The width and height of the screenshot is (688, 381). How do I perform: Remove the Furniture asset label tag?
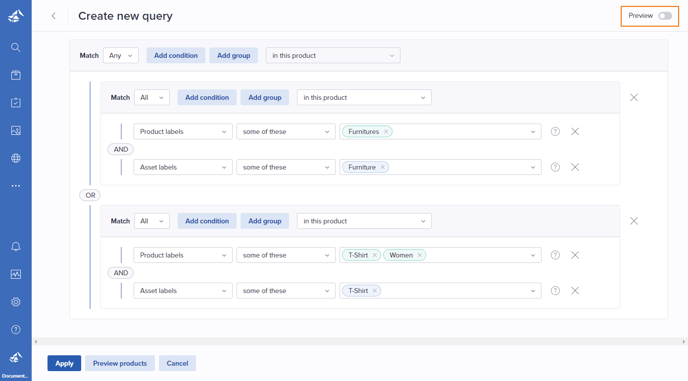[x=383, y=167]
